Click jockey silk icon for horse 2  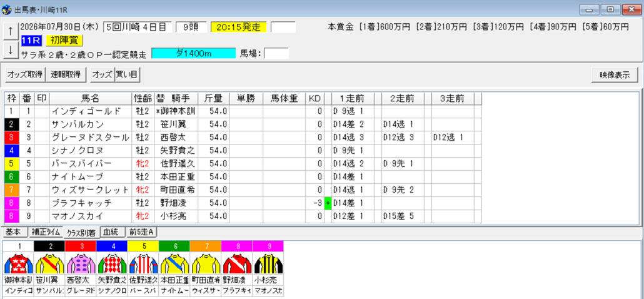pos(49,264)
